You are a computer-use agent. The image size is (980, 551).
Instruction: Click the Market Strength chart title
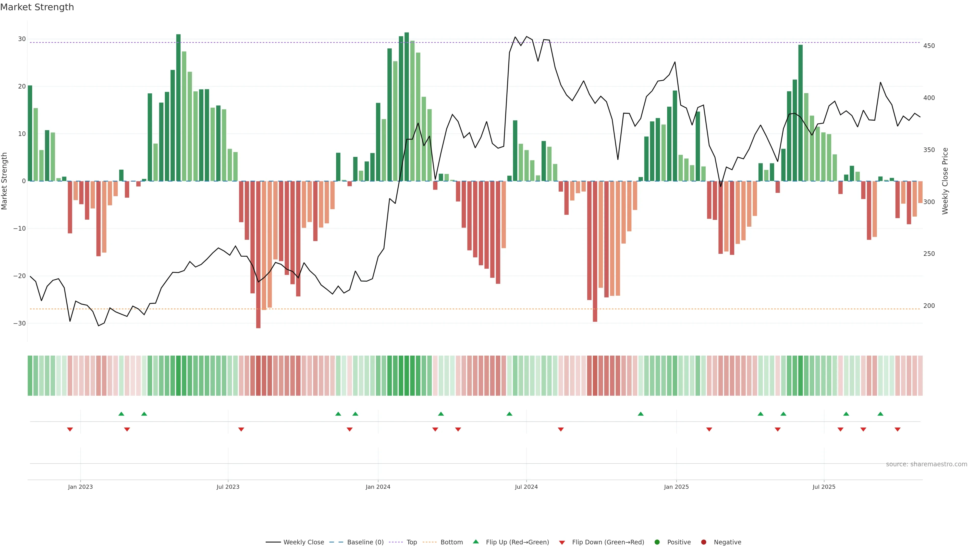point(37,7)
